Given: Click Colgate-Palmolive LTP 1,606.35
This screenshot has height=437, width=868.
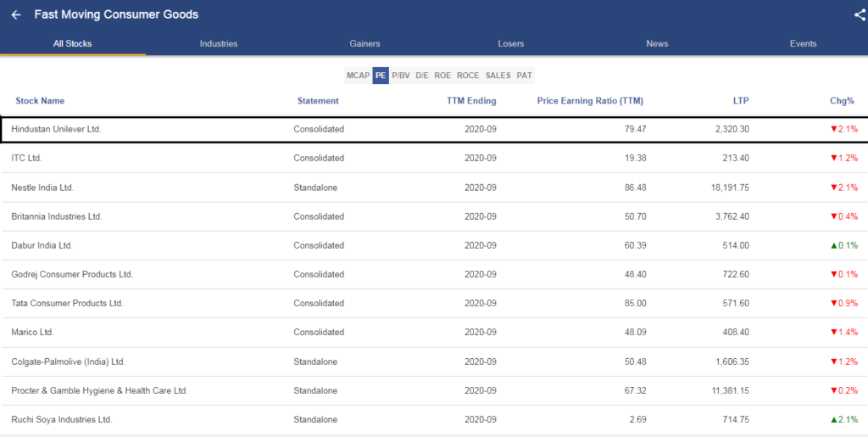Looking at the screenshot, I should [x=732, y=361].
